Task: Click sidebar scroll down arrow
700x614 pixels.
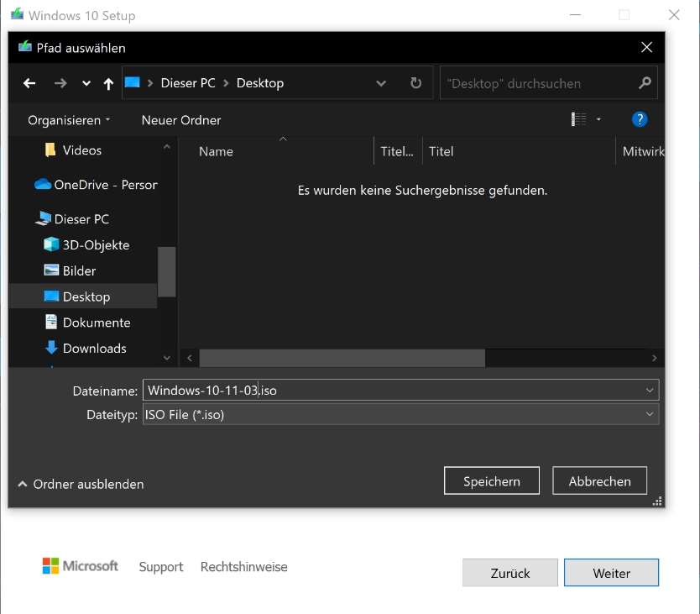Action: [x=167, y=358]
